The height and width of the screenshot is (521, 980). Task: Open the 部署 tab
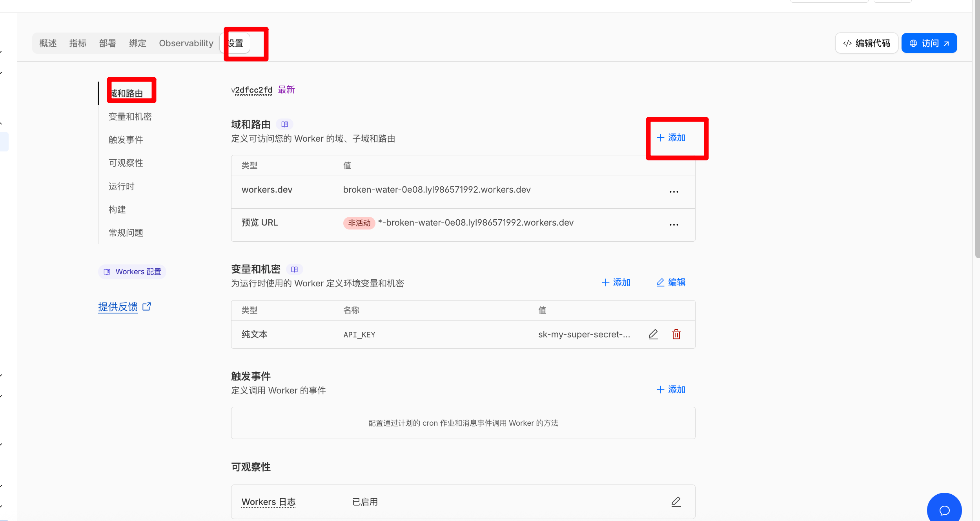coord(107,43)
